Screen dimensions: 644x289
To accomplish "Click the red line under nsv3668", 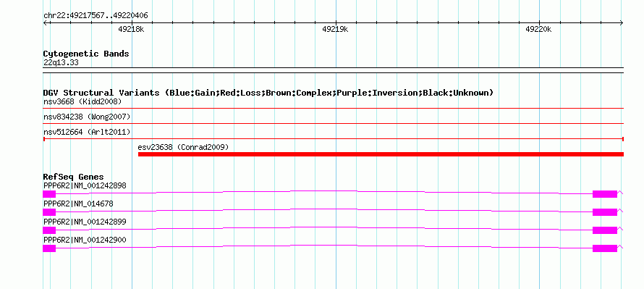I will (x=334, y=108).
